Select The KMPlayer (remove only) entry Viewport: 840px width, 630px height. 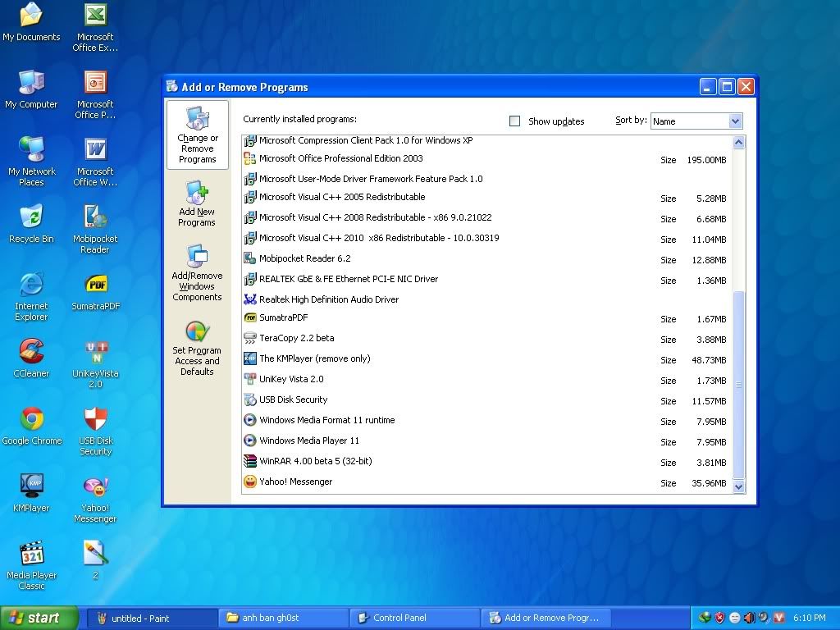pos(486,358)
